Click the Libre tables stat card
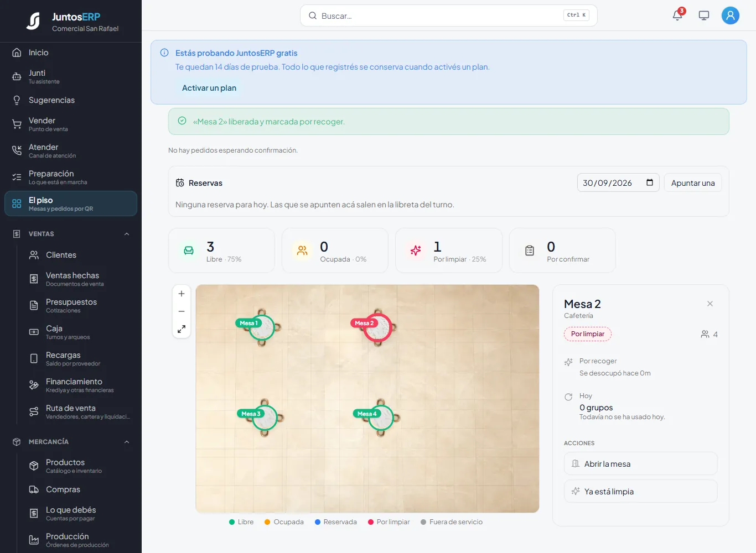Screen dimensions: 756x553 (221, 251)
